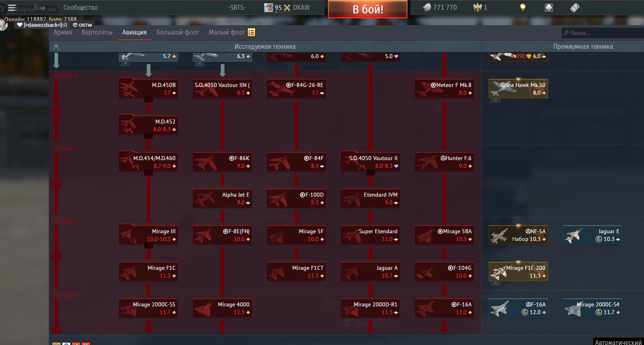Select the premium Jaguar E card

(592, 235)
